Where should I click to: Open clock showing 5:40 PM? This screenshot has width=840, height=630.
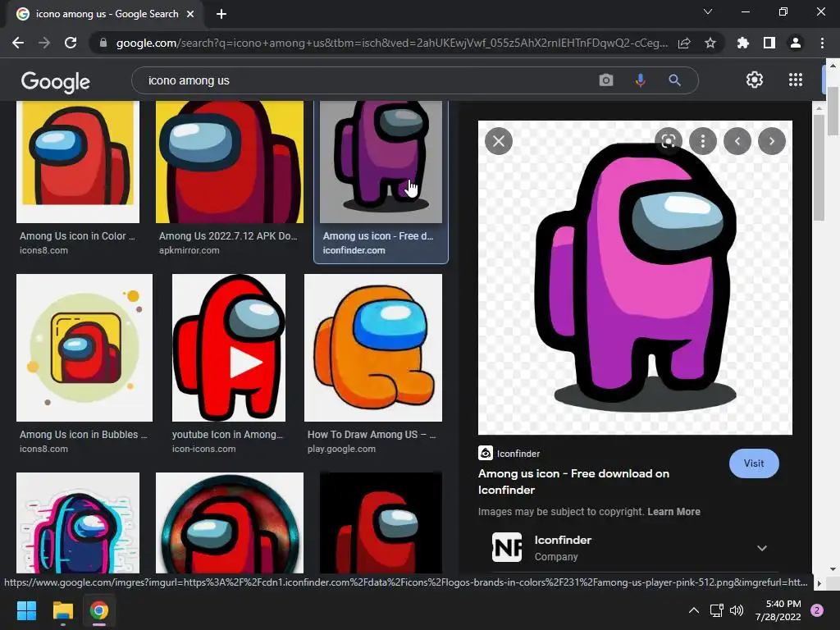(x=778, y=610)
